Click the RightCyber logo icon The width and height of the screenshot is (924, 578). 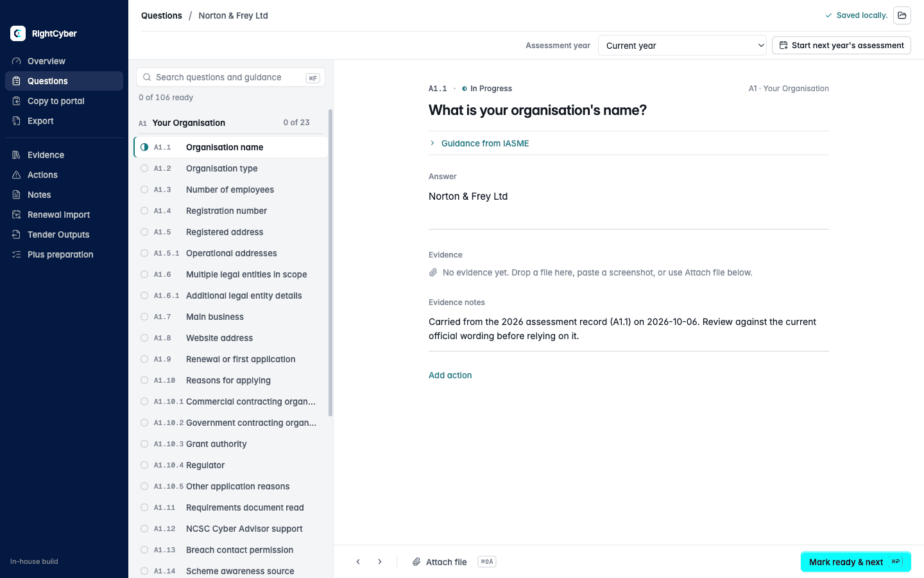tap(18, 33)
